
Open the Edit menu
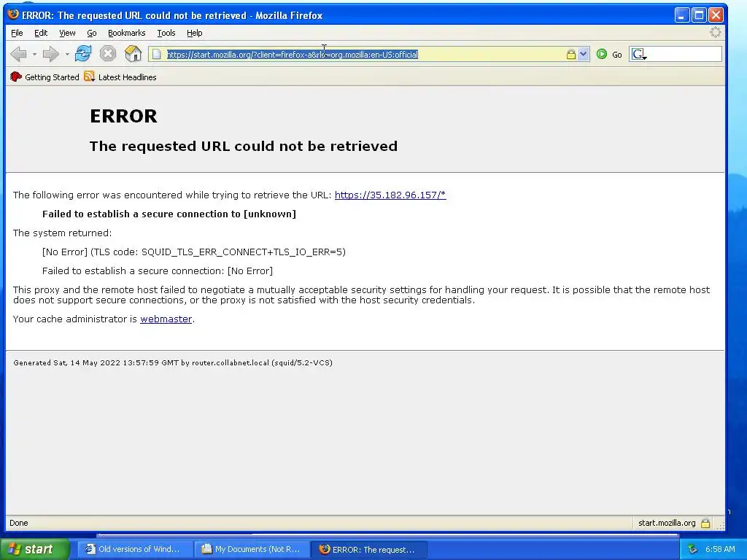click(41, 33)
